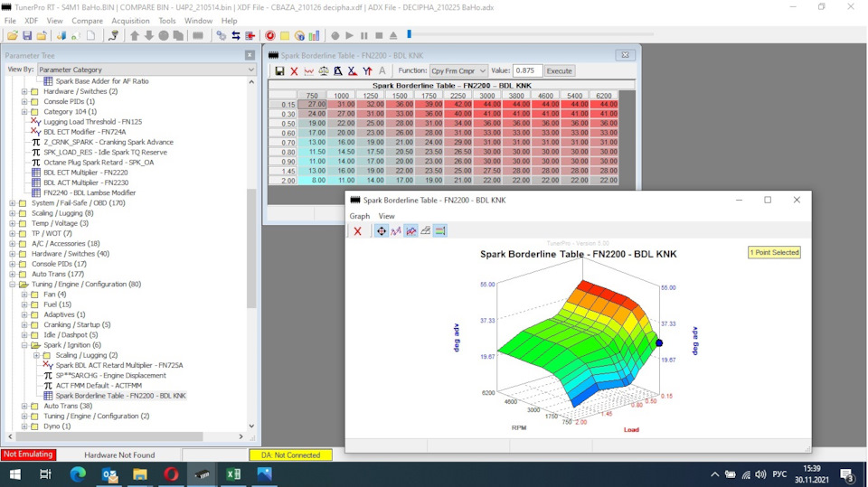
Task: Select Octane Plug Spark Retard - SPK_OA item
Action: pyautogui.click(x=99, y=162)
